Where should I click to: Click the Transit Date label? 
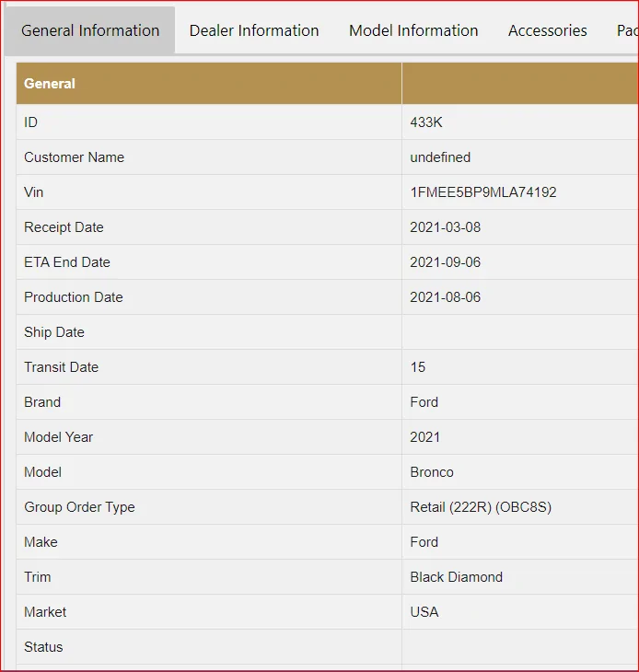[x=62, y=367]
